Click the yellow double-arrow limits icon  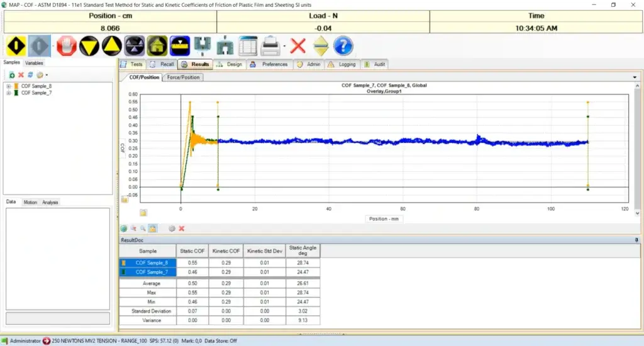click(x=321, y=46)
